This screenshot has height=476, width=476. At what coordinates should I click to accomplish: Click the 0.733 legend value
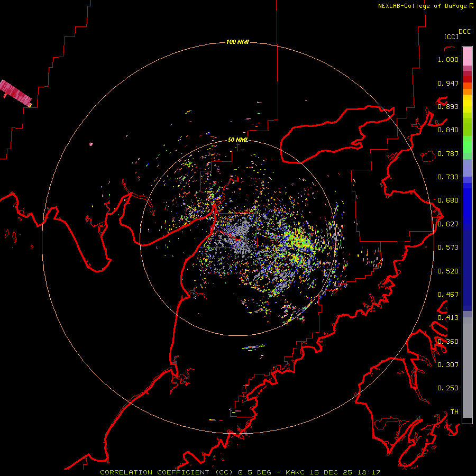tap(448, 177)
